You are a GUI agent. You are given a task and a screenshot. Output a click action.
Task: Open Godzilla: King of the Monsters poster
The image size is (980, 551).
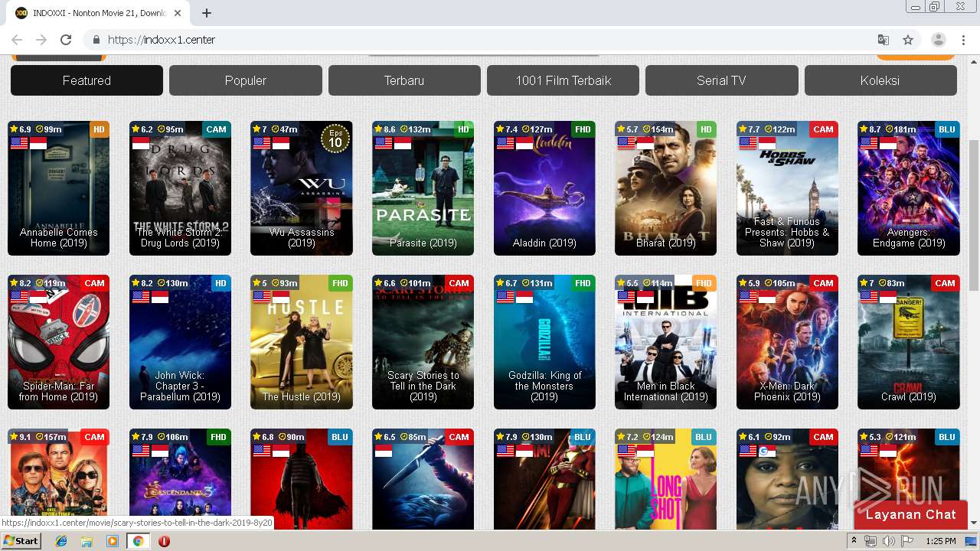click(544, 342)
